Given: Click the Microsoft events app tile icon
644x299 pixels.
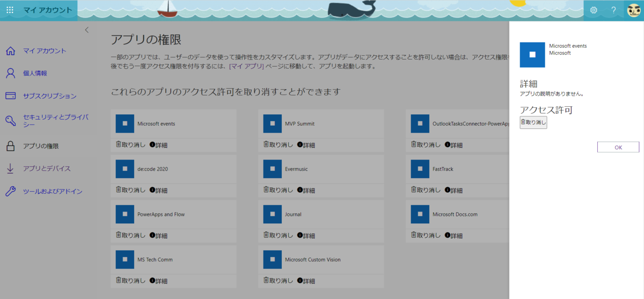Looking at the screenshot, I should (125, 124).
